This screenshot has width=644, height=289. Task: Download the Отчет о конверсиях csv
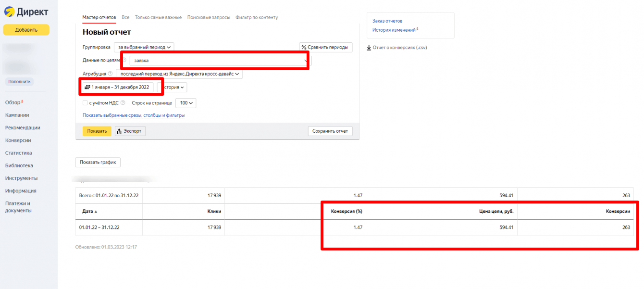[x=396, y=48]
